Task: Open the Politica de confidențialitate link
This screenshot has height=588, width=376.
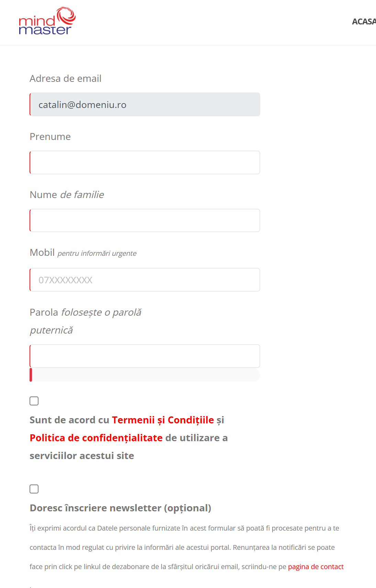Action: [x=96, y=438]
